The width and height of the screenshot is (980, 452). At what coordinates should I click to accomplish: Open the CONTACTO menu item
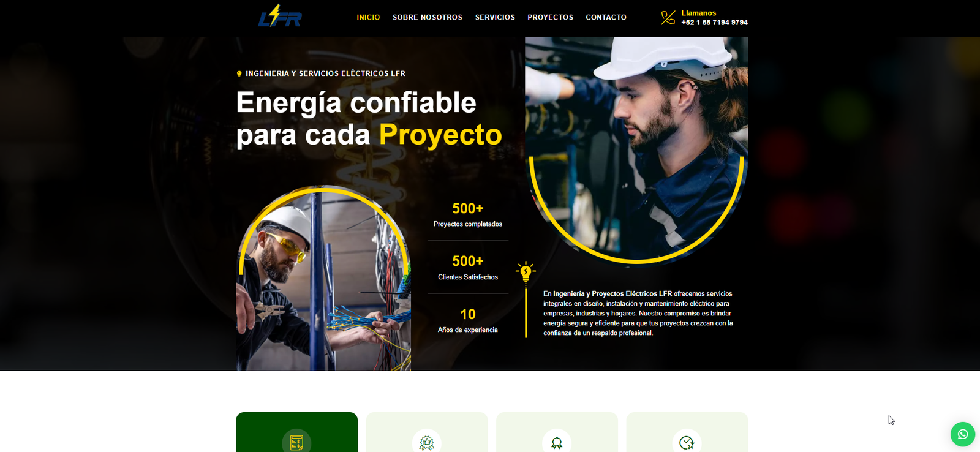click(606, 17)
